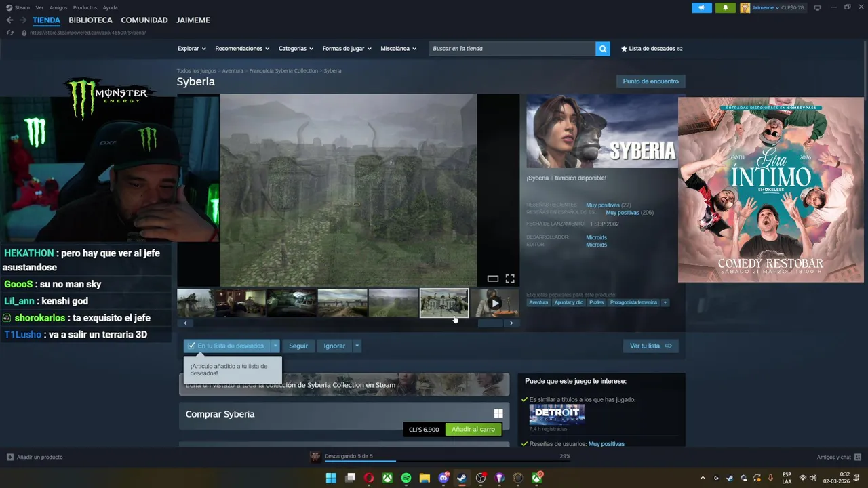Screen dimensions: 868x488
Task: Open the volume control in tray
Action: 813,478
